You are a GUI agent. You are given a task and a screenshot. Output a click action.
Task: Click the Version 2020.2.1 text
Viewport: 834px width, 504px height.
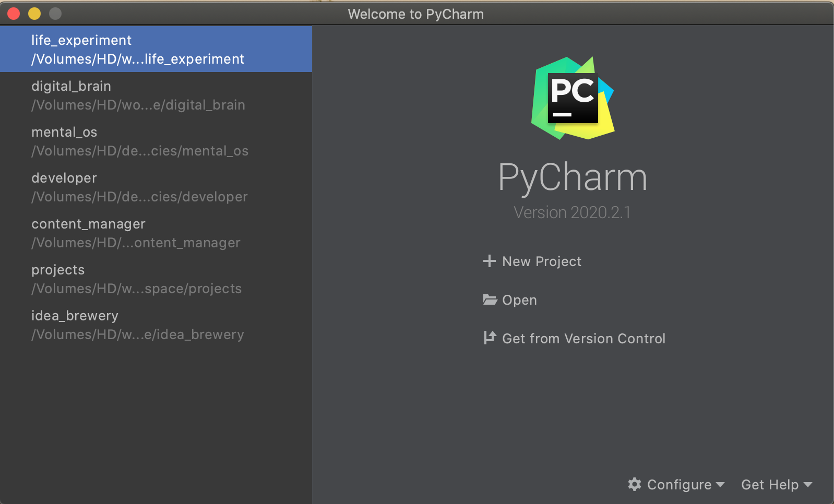click(572, 212)
